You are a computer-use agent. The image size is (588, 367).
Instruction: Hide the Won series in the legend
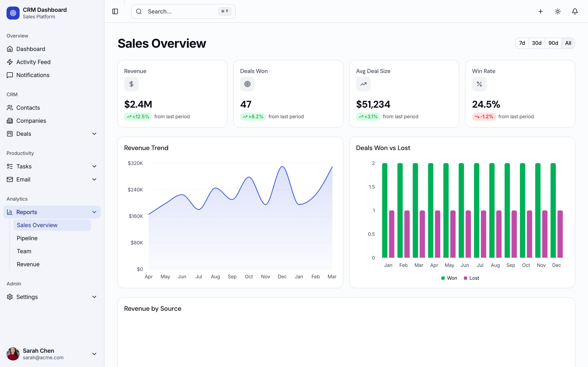[x=449, y=278]
